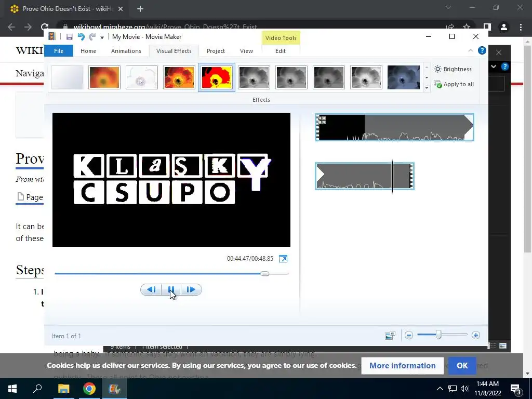Open Chrome profile icon

click(504, 27)
